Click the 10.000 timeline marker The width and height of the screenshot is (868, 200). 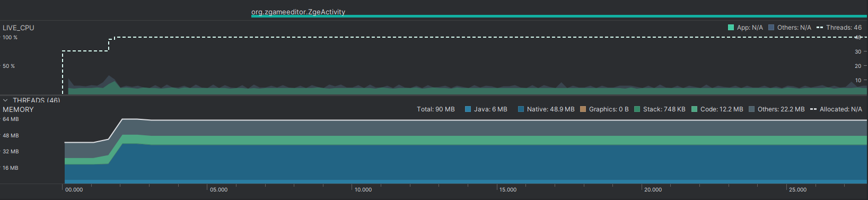pos(363,189)
